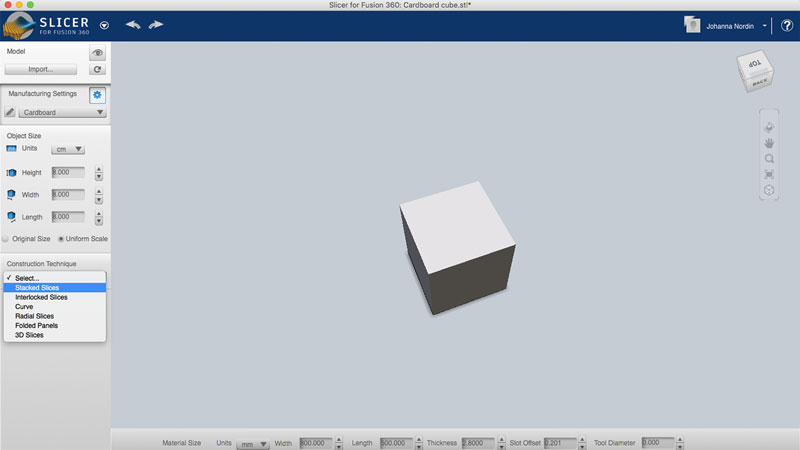The height and width of the screenshot is (450, 800).
Task: Increase Tool Diameter with up stepper
Action: (680, 439)
